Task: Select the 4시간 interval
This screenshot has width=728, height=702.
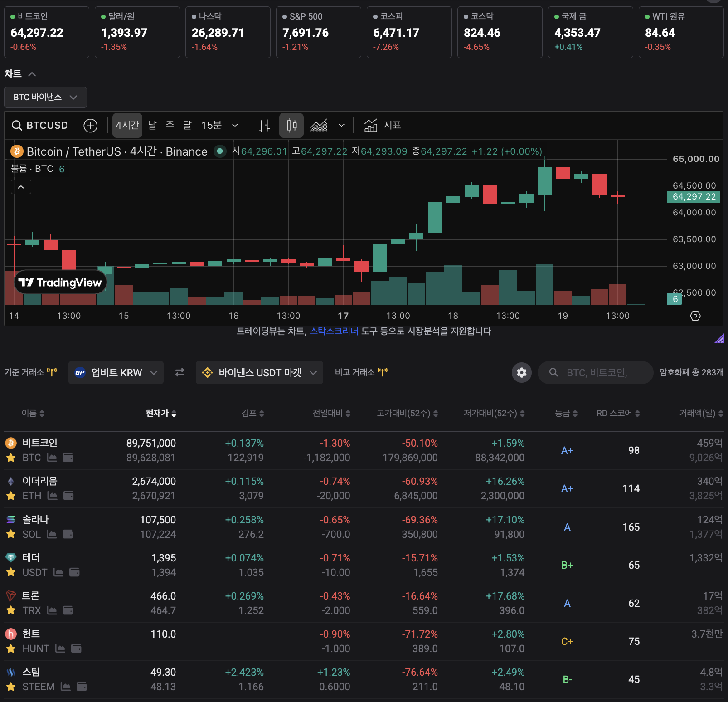Action: pyautogui.click(x=127, y=125)
